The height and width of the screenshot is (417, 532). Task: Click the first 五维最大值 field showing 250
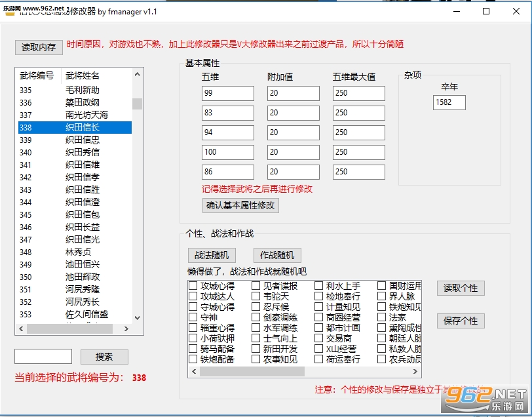(358, 93)
